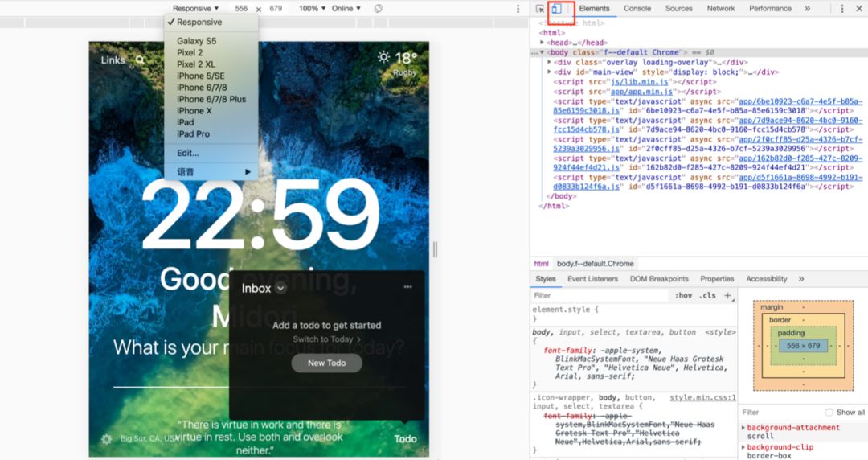Choose Edit... in the device menu
The image size is (868, 460).
coord(187,153)
